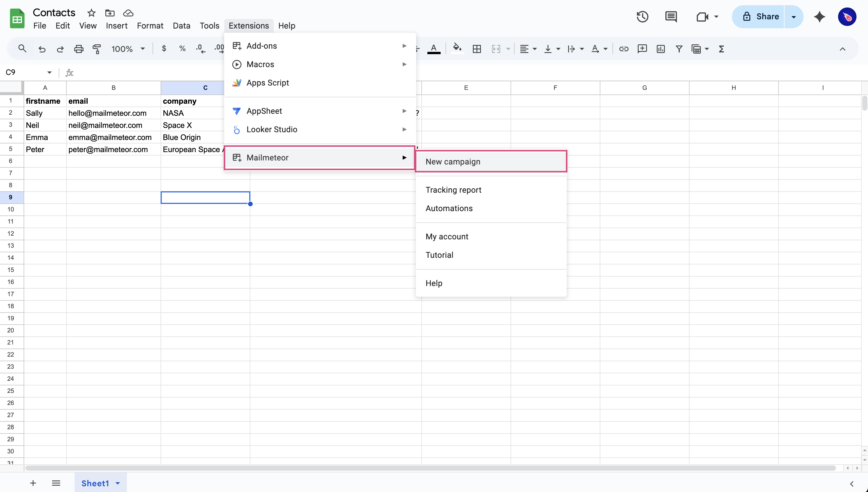Viewport: 868px width, 492px height.
Task: Open version history
Action: [642, 16]
